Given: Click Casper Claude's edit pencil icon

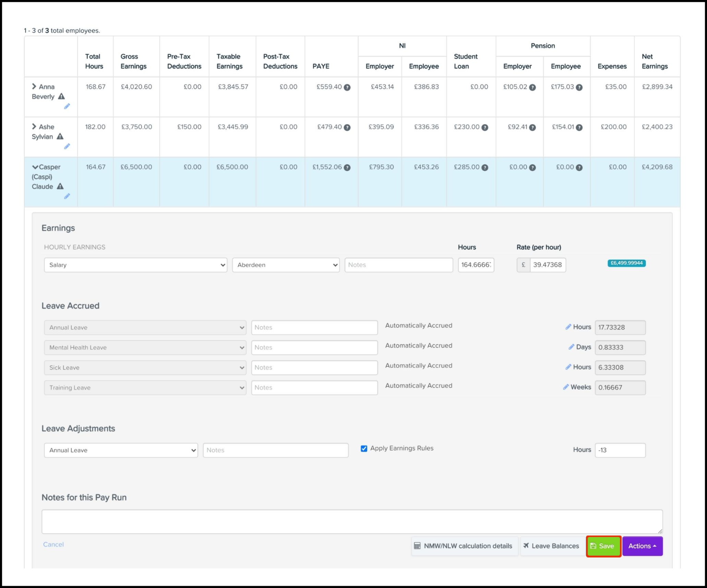Looking at the screenshot, I should tap(67, 196).
